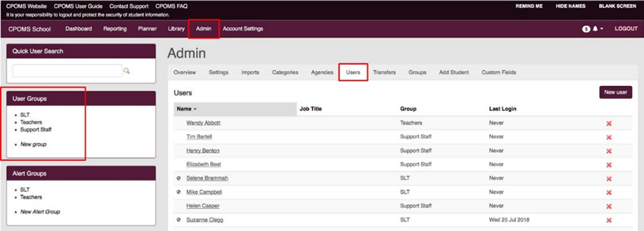Click the status icon beside Suzanne Clegg
This screenshot has width=644, height=231.
(x=179, y=219)
